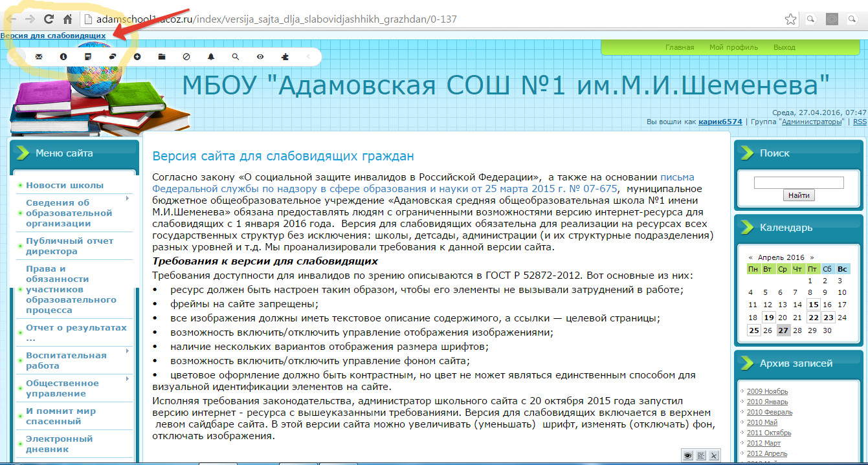Click the browser home icon
Image resolution: width=868 pixels, height=465 pixels.
[x=68, y=19]
